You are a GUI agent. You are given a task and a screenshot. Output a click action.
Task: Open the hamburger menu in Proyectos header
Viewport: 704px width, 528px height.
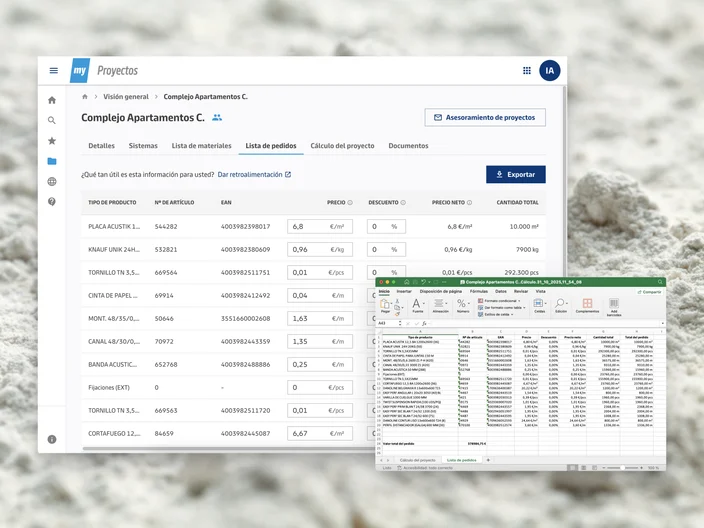pyautogui.click(x=53, y=70)
